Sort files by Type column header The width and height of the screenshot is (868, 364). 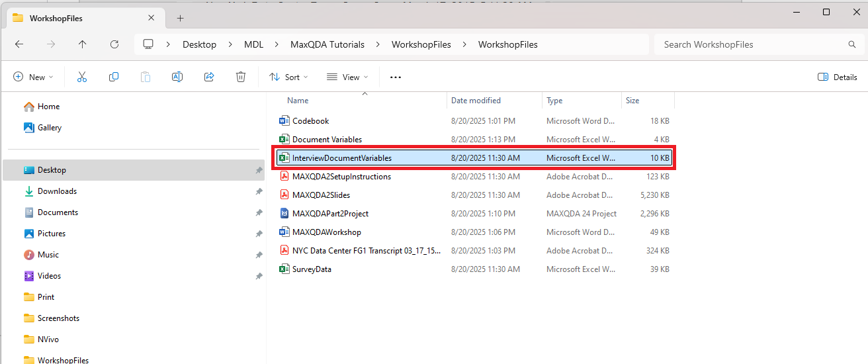coord(554,101)
